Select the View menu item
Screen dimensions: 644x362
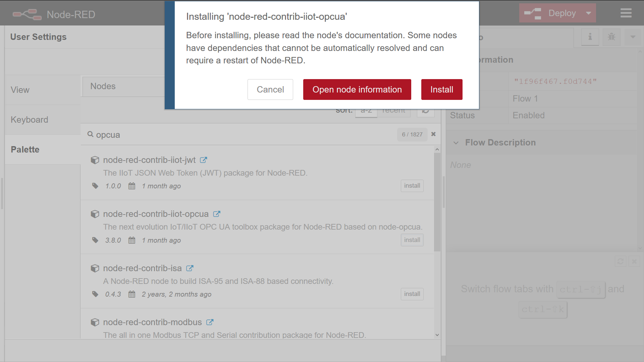pyautogui.click(x=20, y=90)
